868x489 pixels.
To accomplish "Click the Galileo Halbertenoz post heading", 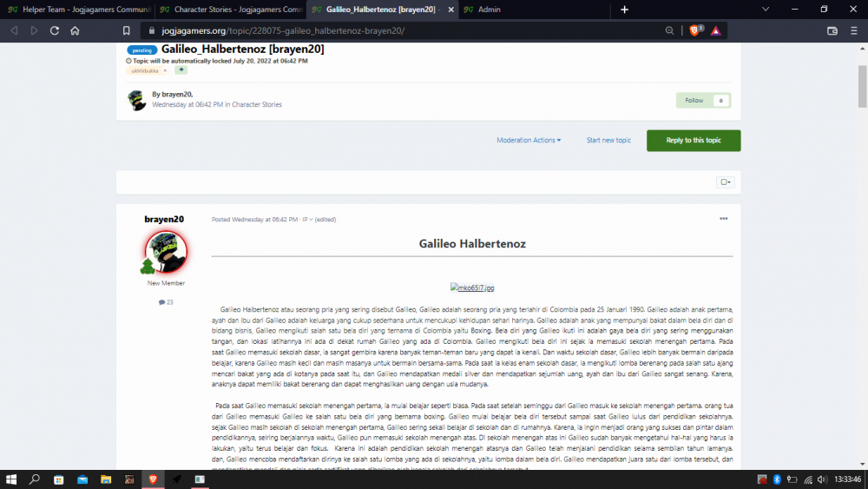I will click(472, 244).
